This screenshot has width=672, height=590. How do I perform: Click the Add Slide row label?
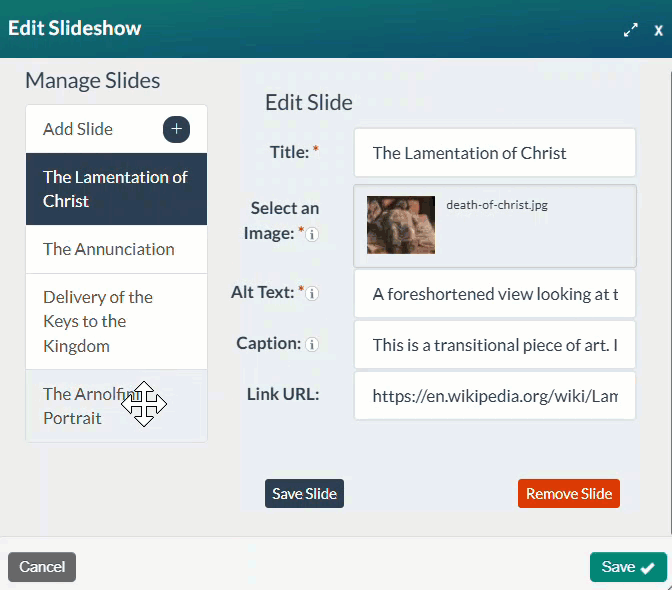coord(78,129)
